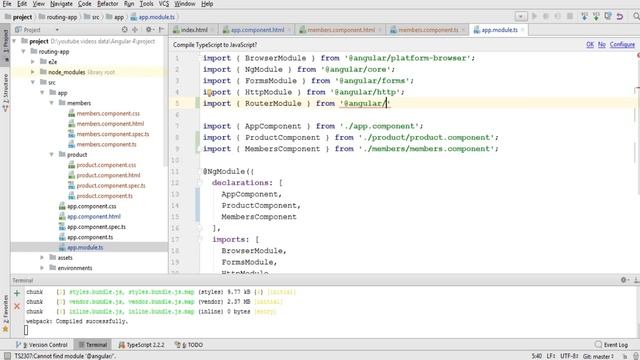Viewport: 640px width, 360px height.
Task: Expand the node_modules folder
Action: 33,72
